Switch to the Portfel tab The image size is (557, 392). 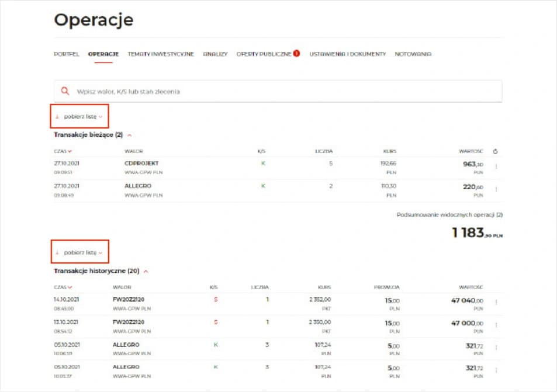pyautogui.click(x=67, y=54)
